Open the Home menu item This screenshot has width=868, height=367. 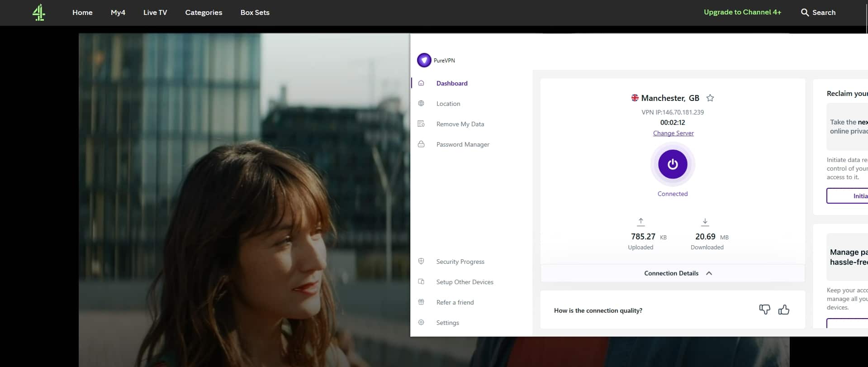coord(82,13)
